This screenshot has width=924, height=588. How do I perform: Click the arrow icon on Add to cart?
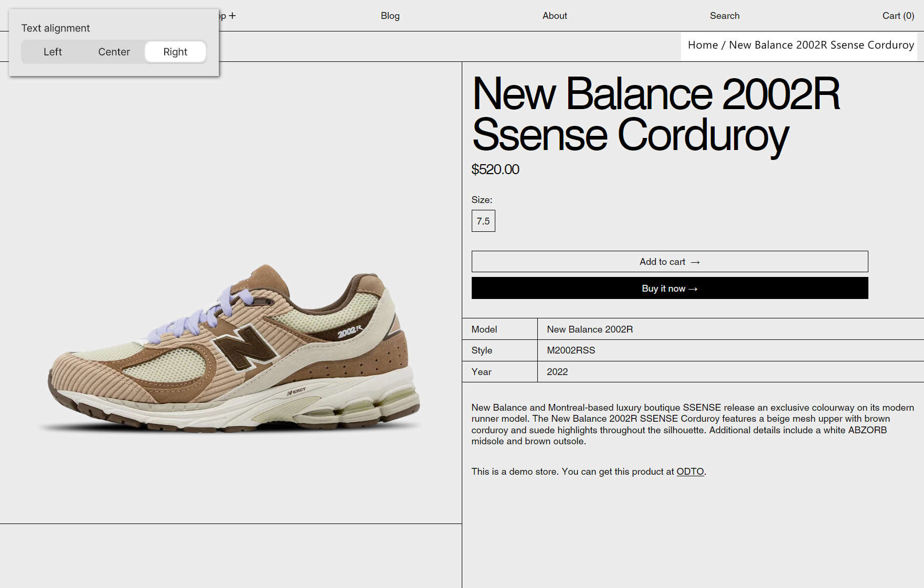coord(696,261)
